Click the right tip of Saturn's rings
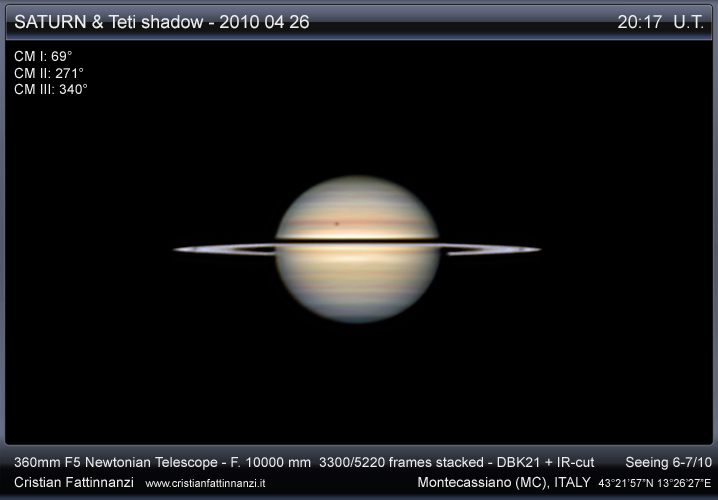Image resolution: width=718 pixels, height=500 pixels. click(x=536, y=249)
